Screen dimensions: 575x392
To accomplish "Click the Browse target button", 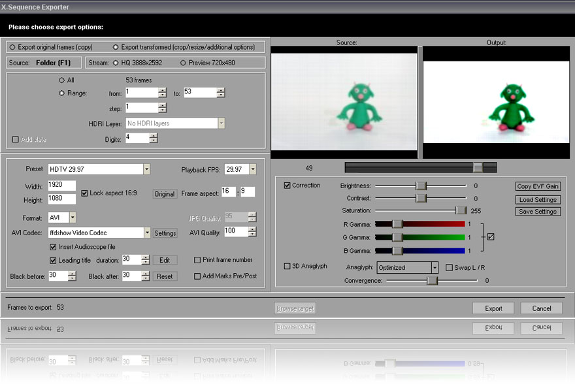I will (x=295, y=308).
